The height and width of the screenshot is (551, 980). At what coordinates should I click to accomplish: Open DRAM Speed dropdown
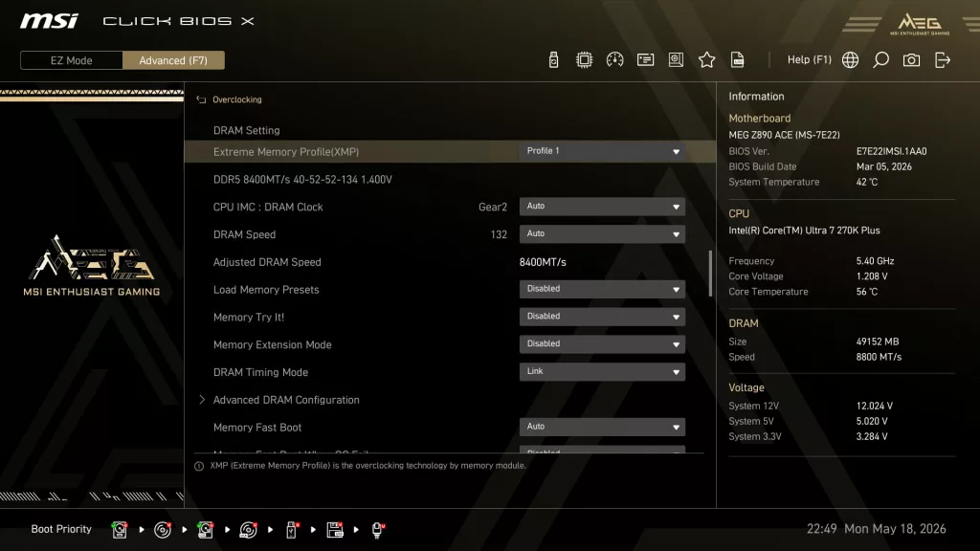pos(602,233)
